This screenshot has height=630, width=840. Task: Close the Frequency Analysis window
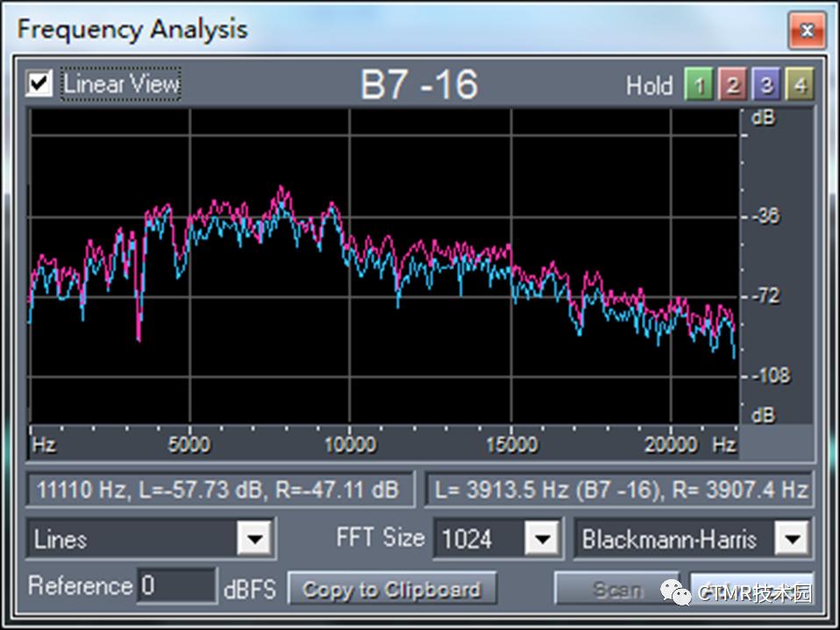pos(807,31)
